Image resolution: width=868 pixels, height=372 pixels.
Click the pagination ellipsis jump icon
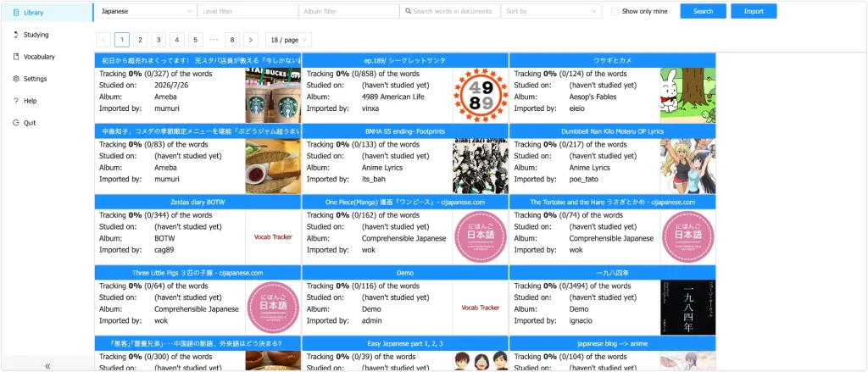coord(214,40)
